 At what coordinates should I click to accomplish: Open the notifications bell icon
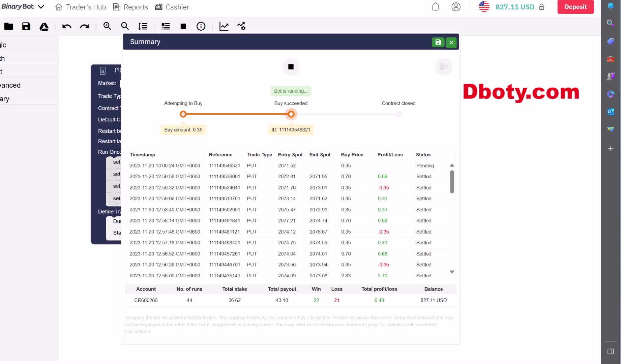436,7
